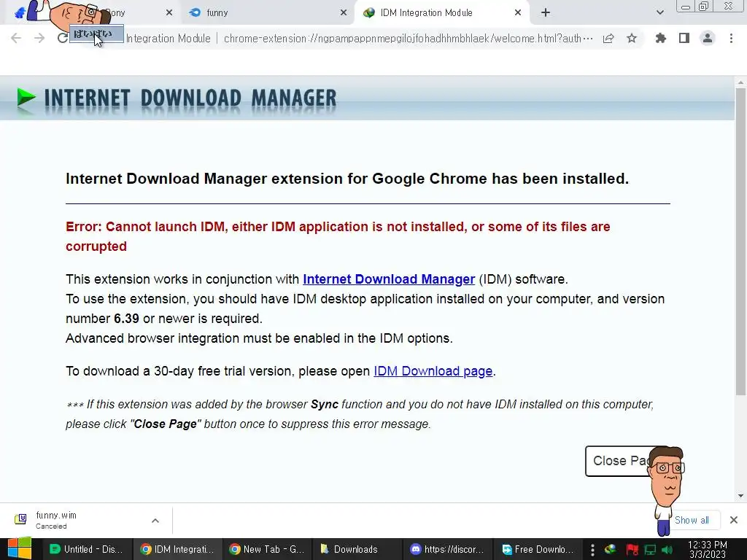The height and width of the screenshot is (560, 747).
Task: Click the IDM tray icon
Action: tap(611, 550)
